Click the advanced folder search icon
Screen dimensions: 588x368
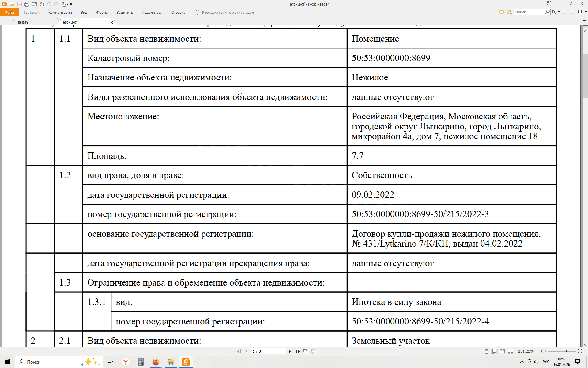[509, 12]
